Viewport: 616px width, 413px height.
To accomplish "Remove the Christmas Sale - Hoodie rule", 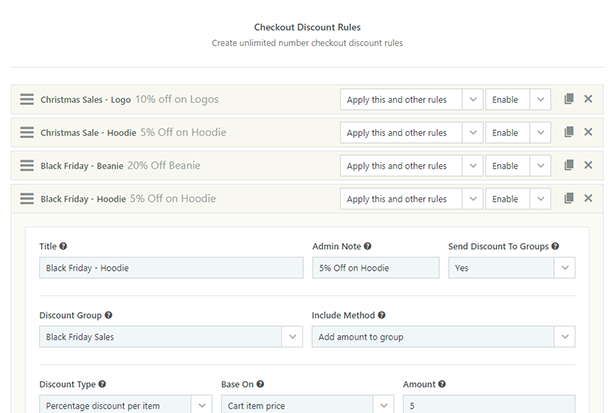I will [588, 132].
